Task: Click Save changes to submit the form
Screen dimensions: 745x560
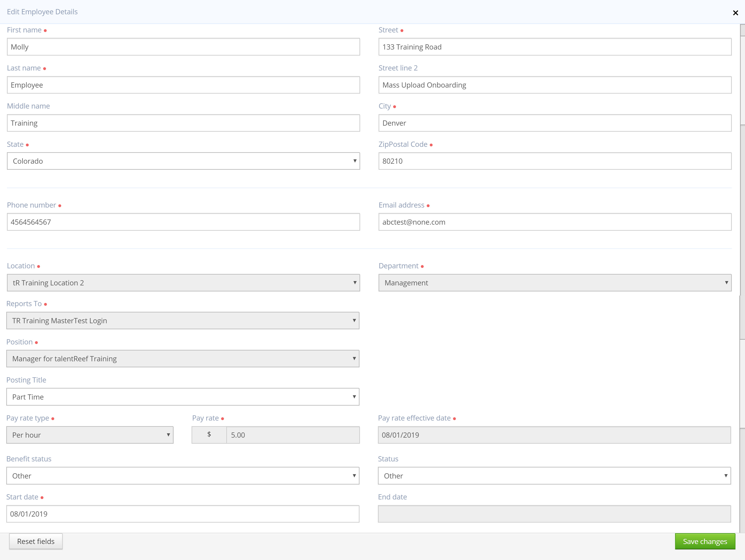Action: (x=705, y=541)
